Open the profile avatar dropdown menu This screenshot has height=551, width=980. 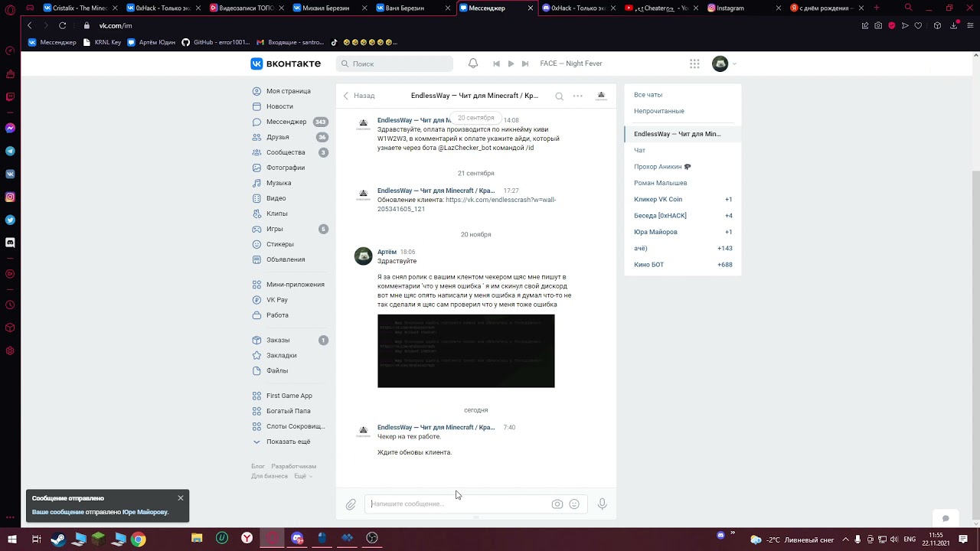[724, 64]
